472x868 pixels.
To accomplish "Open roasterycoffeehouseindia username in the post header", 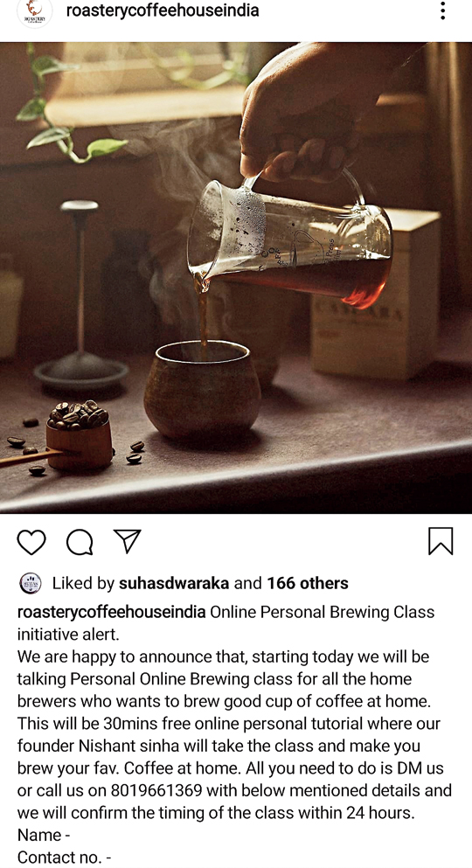I will (163, 10).
